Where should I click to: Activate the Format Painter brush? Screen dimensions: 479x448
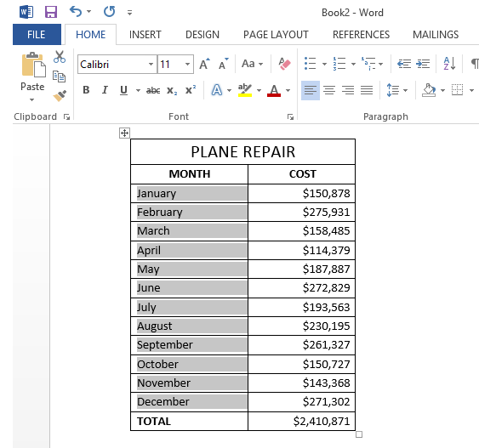point(60,95)
